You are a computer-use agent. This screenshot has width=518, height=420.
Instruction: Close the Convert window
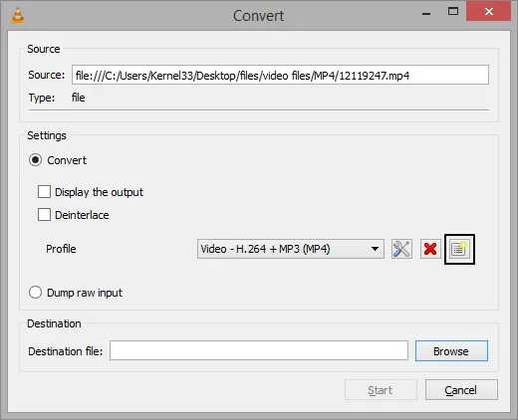(x=488, y=11)
